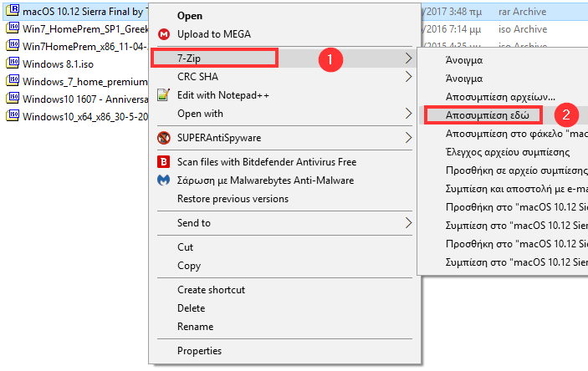
Task: Select Συμπίεση και αποστολή με e-mail
Action: [516, 189]
